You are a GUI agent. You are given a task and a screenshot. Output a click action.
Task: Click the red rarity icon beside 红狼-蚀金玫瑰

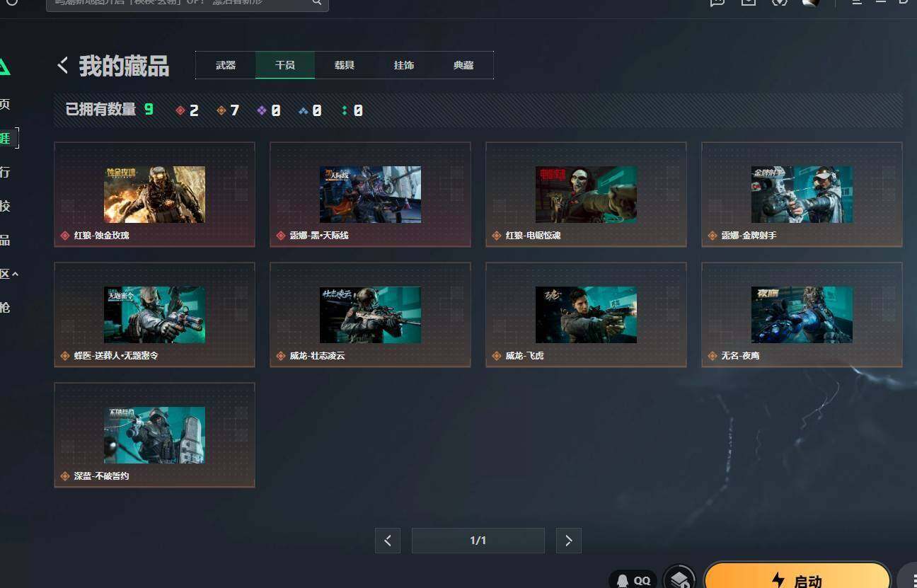(x=65, y=236)
